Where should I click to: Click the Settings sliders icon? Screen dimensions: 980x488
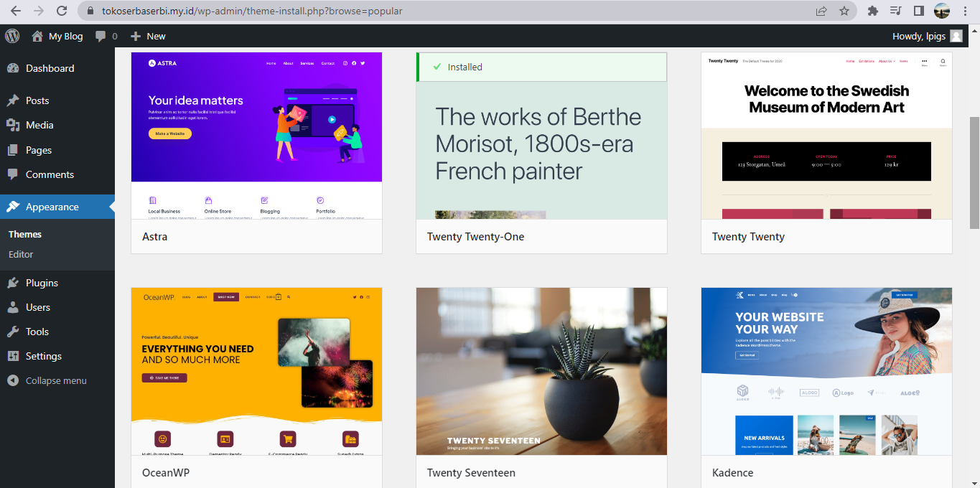13,356
